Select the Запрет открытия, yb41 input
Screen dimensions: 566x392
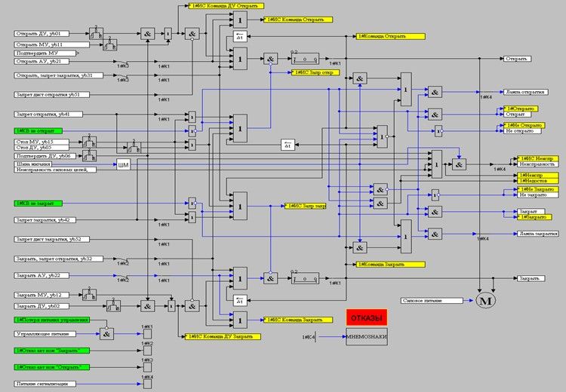(45, 114)
